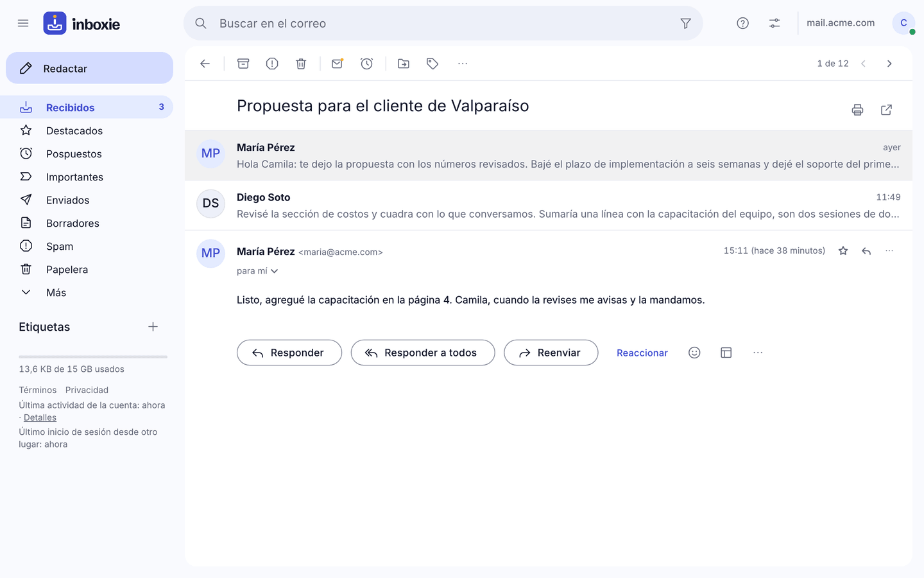Open settings sliders icon

(x=774, y=23)
